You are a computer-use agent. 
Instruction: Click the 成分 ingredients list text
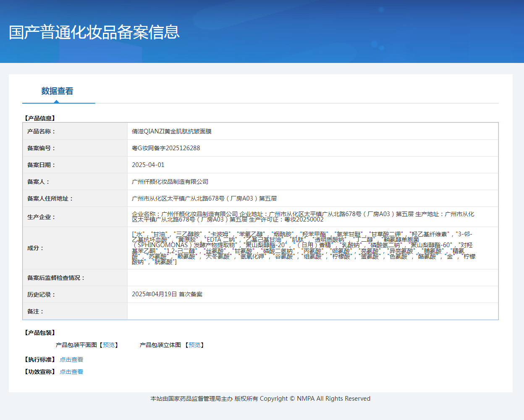point(304,248)
